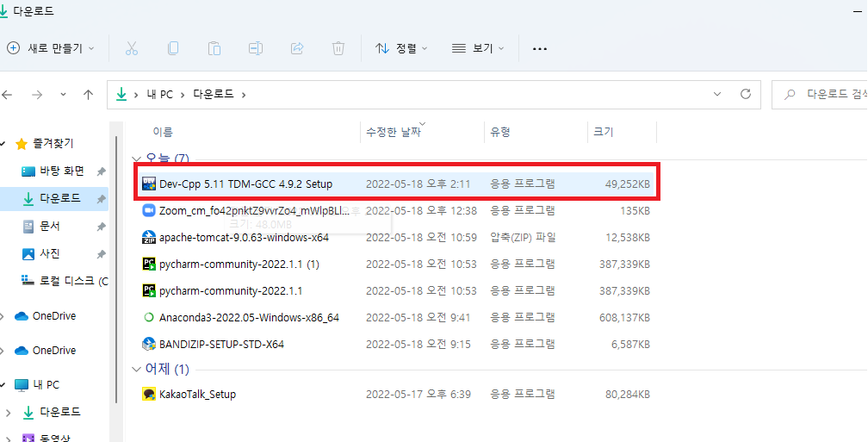The image size is (868, 442).
Task: Sort by the 크기 column header
Action: (x=604, y=132)
